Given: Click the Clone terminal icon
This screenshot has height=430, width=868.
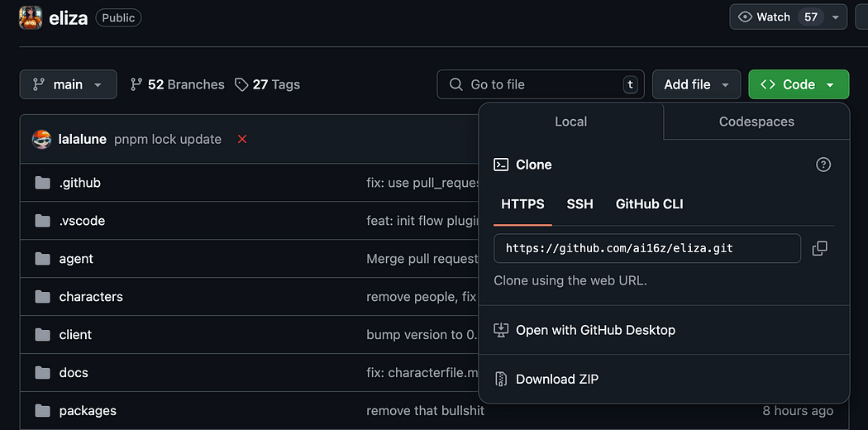Looking at the screenshot, I should (501, 165).
